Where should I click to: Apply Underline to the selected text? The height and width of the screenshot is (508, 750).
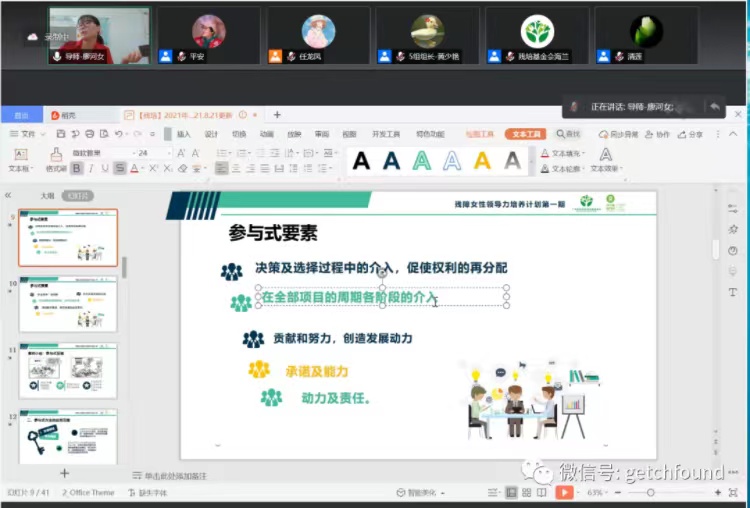tap(105, 168)
